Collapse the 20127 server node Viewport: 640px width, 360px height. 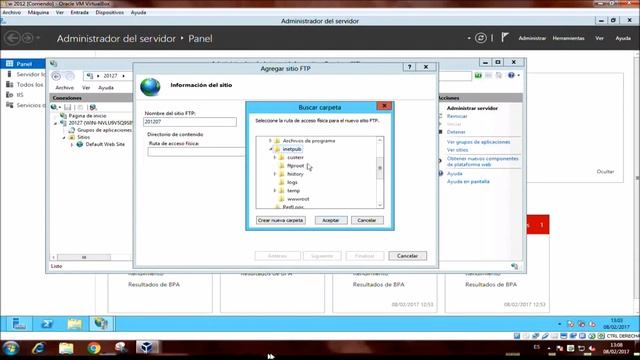coord(56,123)
